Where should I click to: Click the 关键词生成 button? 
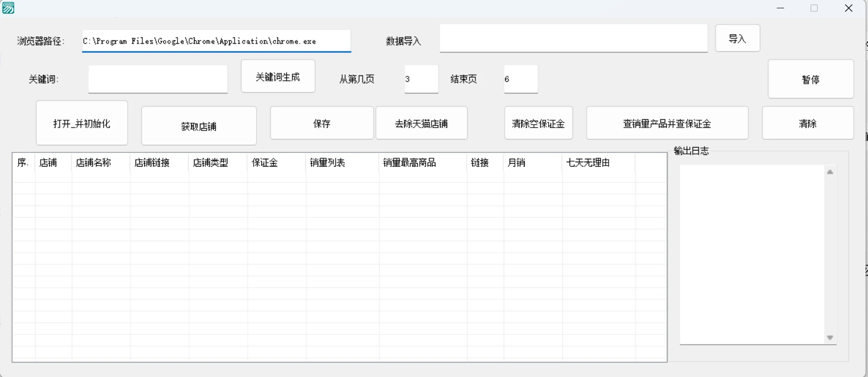[x=278, y=76]
